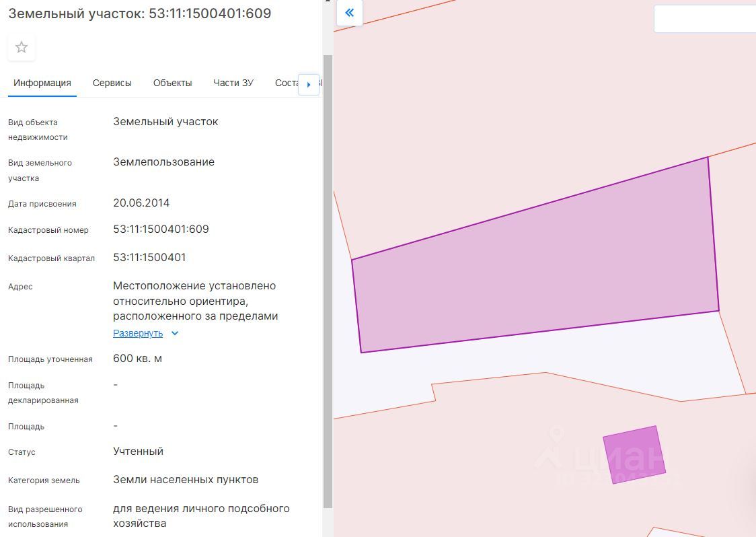Click area value 600 кв. м

[x=137, y=359]
